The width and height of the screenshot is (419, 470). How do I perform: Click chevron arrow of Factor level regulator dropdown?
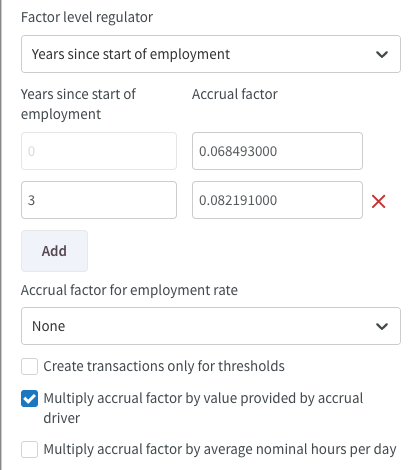tap(382, 54)
